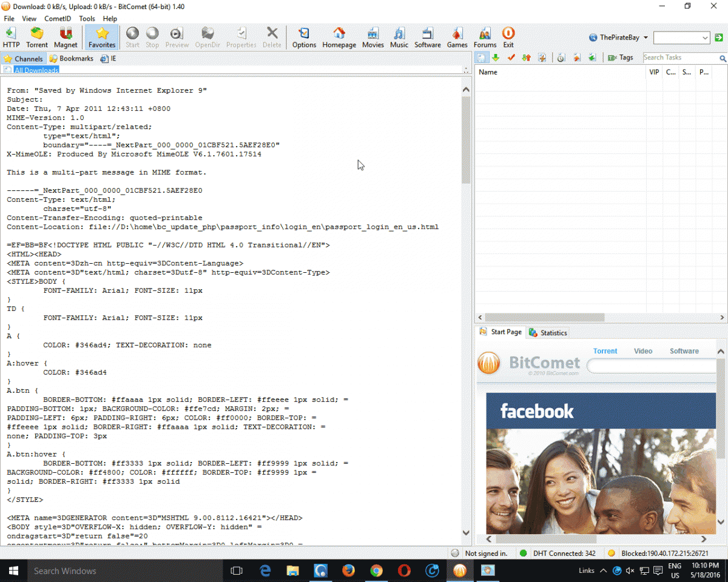Click the Exit toolbar button
The width and height of the screenshot is (728, 582).
point(508,37)
